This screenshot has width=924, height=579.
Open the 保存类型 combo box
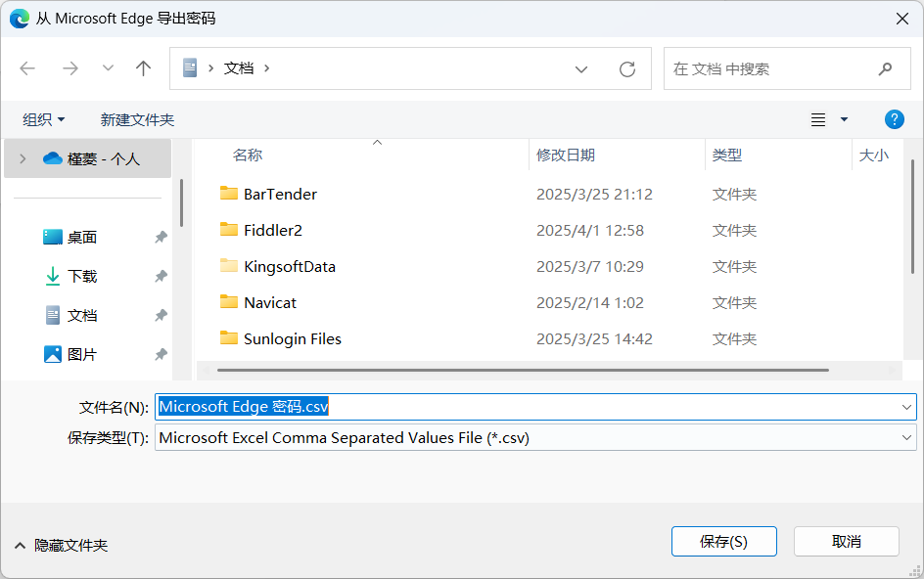point(535,438)
